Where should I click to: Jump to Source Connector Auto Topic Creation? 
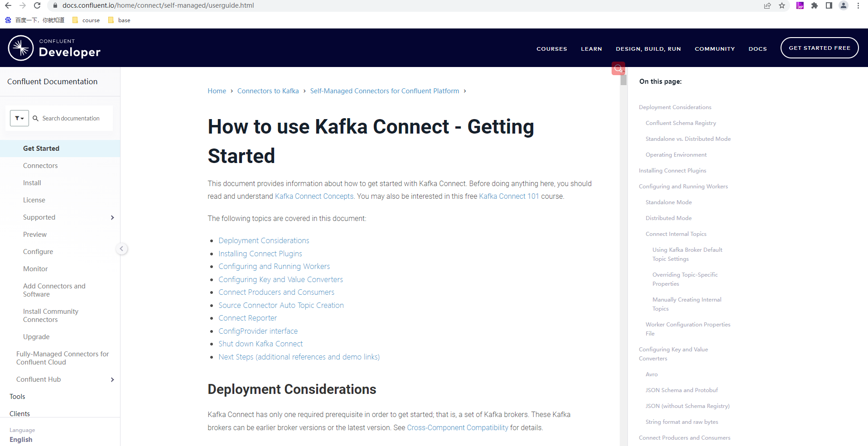[281, 305]
